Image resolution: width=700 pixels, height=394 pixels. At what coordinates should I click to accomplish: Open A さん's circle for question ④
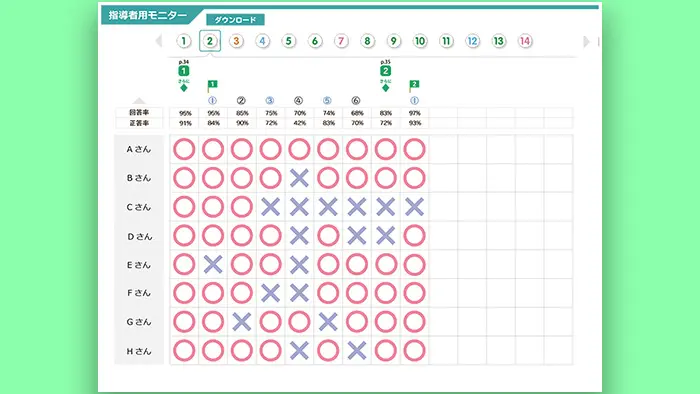[299, 149]
